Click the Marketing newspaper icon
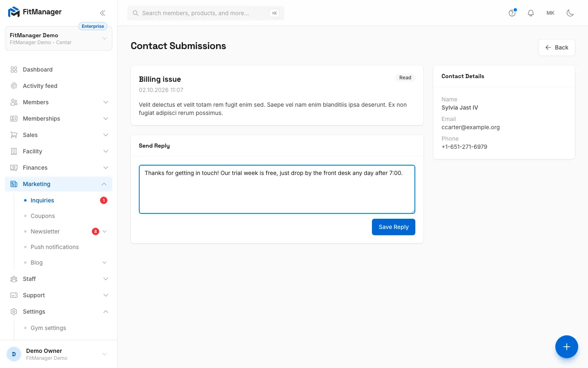588x368 pixels. (x=14, y=184)
